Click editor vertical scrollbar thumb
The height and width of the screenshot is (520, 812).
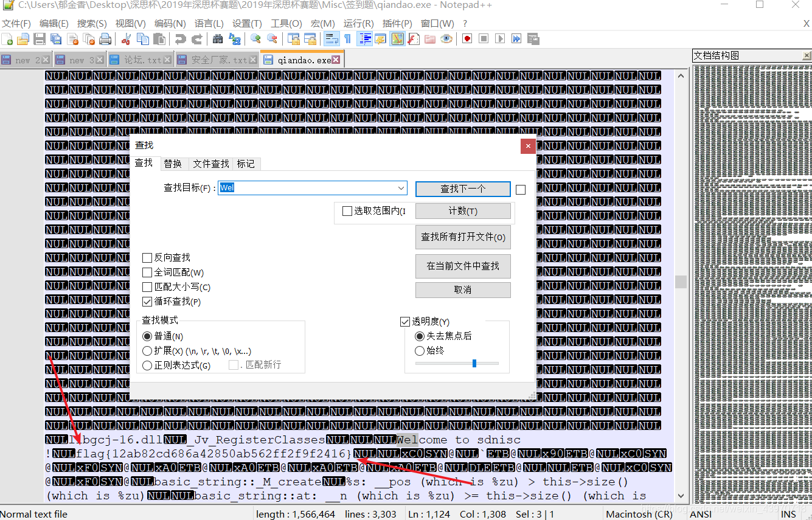pyautogui.click(x=681, y=282)
